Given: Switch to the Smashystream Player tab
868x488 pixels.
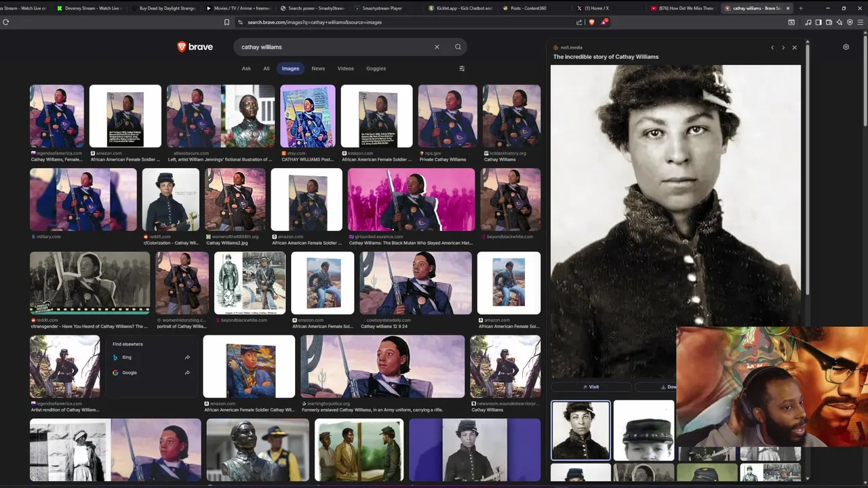Looking at the screenshot, I should tap(384, 8).
